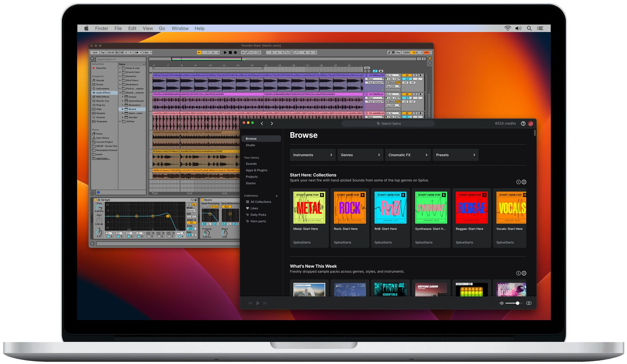The width and height of the screenshot is (627, 364).
Task: Toggle Adapt. Q off in EQ Eight
Action: (192, 223)
